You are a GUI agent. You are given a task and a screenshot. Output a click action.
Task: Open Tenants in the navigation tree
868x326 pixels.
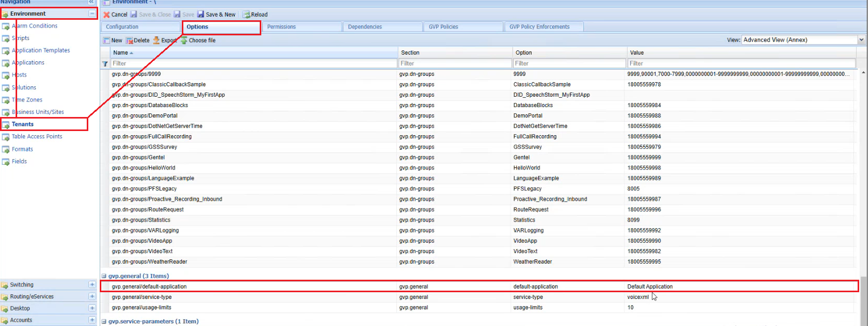(23, 124)
